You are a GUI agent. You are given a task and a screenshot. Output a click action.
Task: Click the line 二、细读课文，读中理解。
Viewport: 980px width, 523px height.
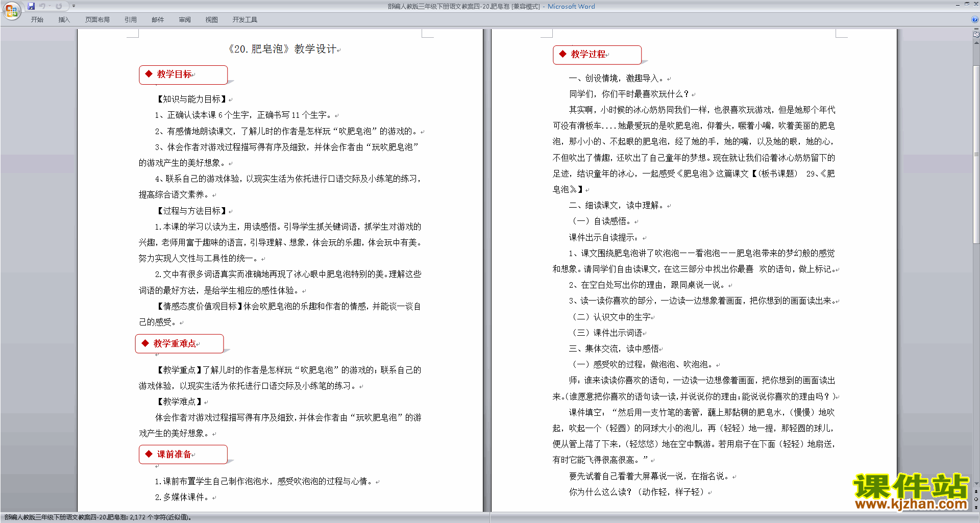coord(620,205)
